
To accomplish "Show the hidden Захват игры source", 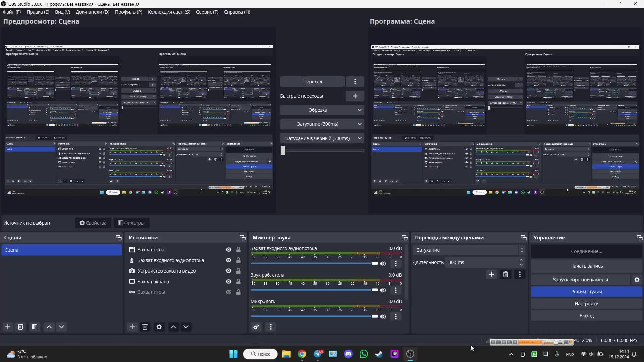I will [x=228, y=292].
